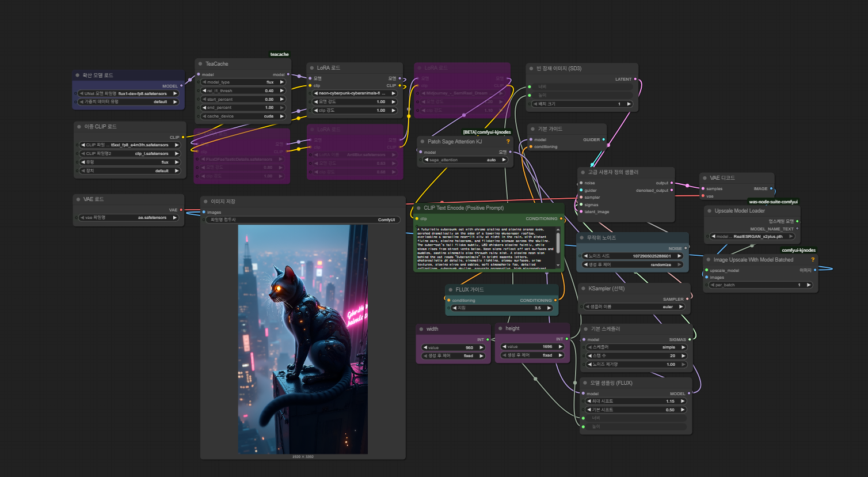
Task: Click the title dot of FLUX 가이드 node
Action: click(x=450, y=289)
